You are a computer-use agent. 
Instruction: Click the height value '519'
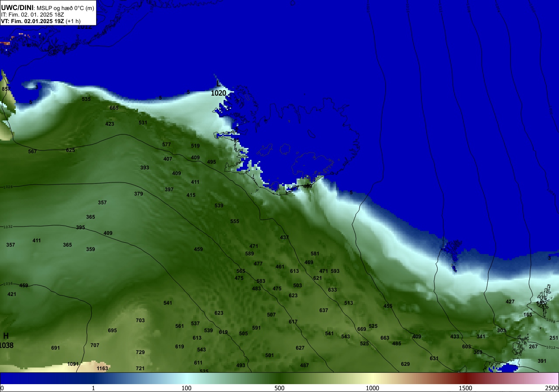195,146
